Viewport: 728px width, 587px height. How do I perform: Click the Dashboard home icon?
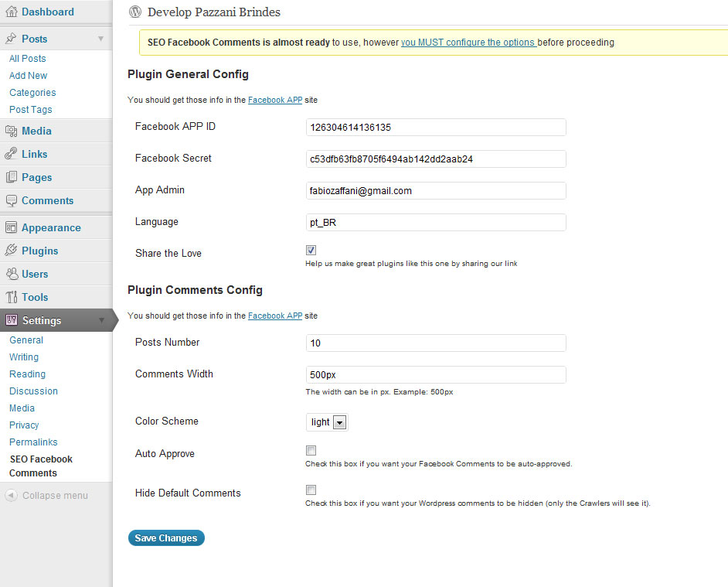point(11,12)
